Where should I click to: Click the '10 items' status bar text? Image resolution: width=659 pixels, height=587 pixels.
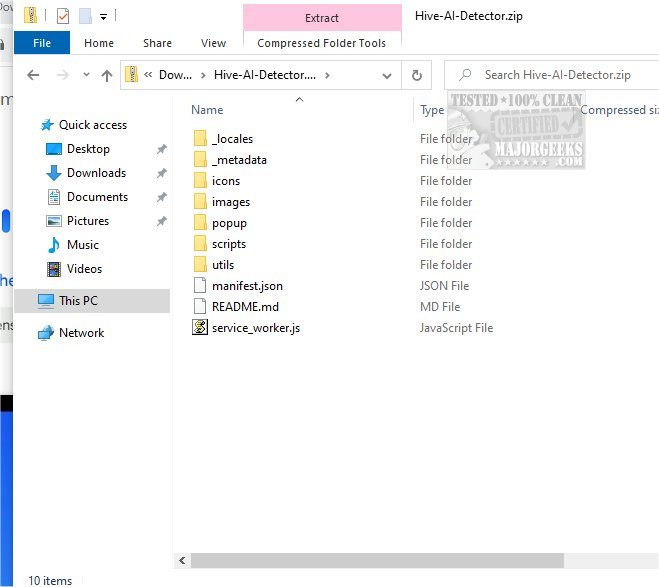point(50,580)
